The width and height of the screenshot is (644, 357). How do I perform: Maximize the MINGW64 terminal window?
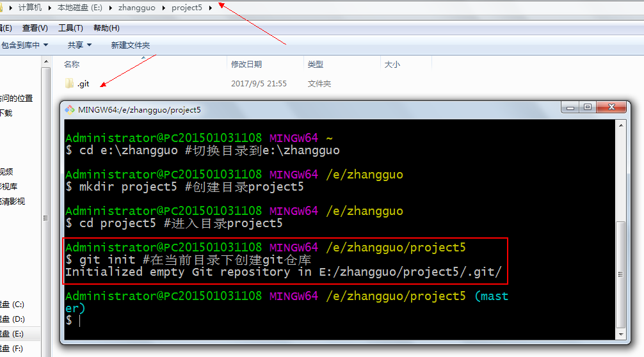click(588, 107)
